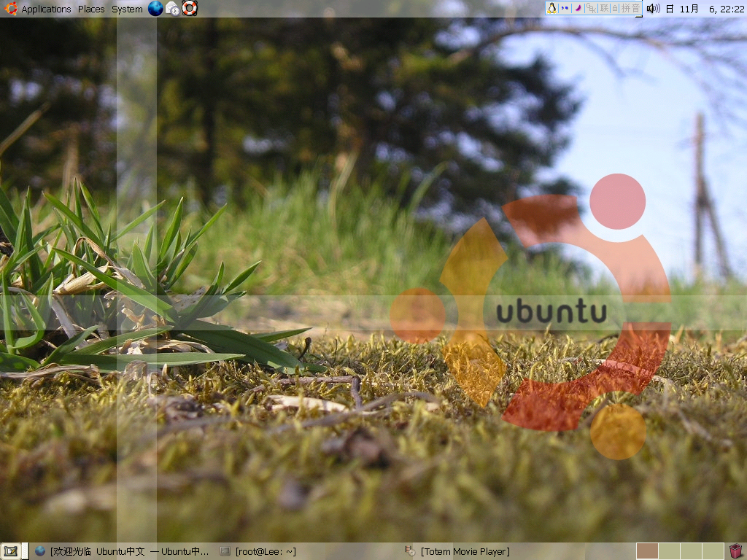Open the System menu
The height and width of the screenshot is (560, 747).
[127, 9]
